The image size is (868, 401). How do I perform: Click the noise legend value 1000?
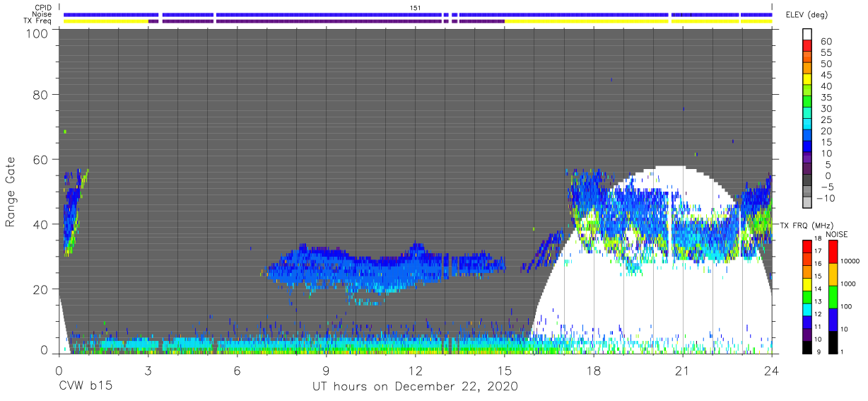(850, 284)
